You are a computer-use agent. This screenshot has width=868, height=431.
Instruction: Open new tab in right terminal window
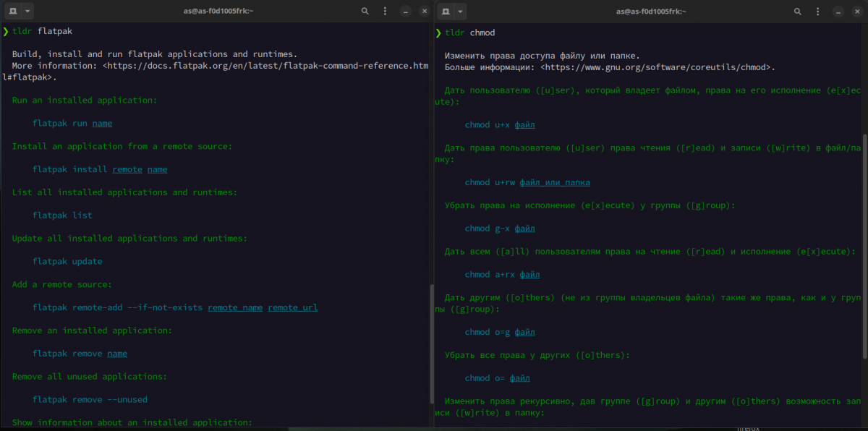tap(444, 11)
